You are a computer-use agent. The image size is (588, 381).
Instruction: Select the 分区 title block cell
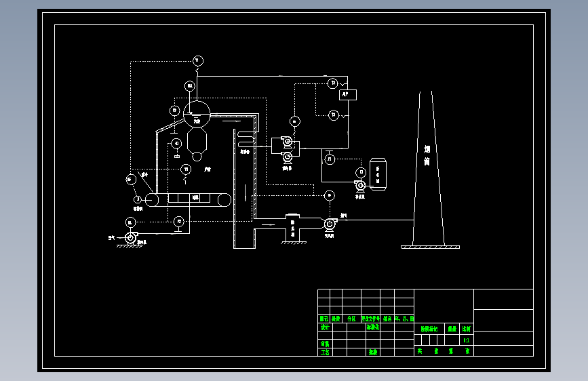click(351, 319)
